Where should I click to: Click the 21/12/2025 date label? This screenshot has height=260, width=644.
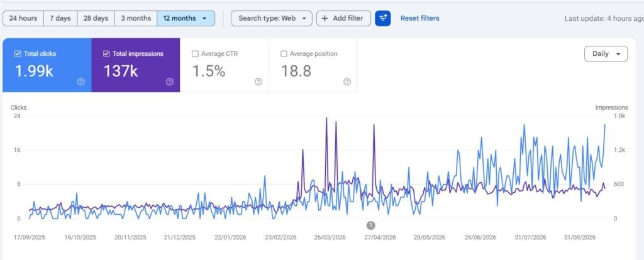[x=179, y=237]
